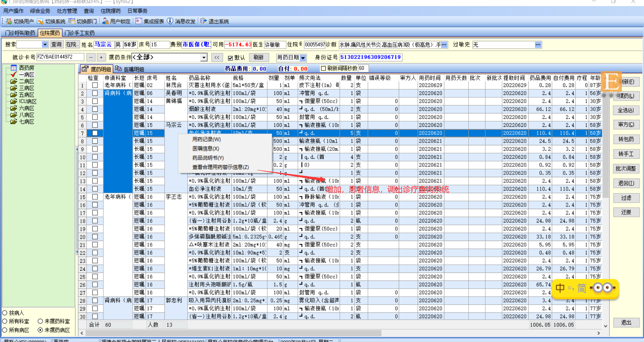
Task: Click the horizontal scrollbar thumb
Action: click(x=233, y=333)
